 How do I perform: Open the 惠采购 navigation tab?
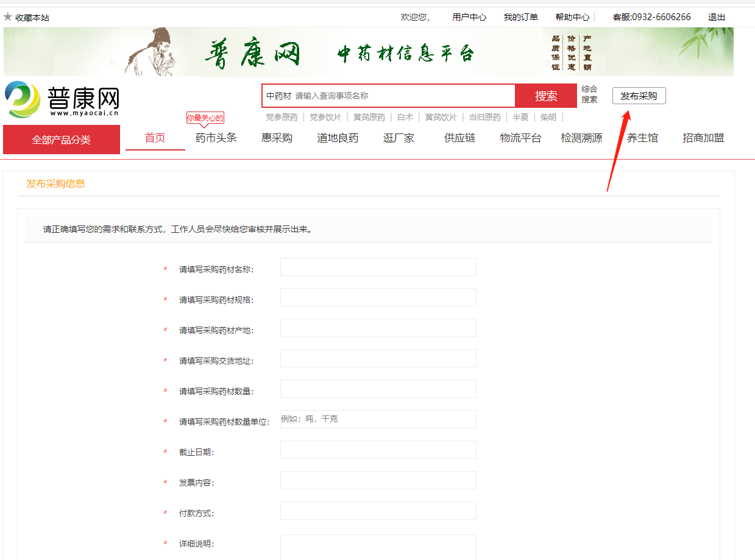coord(277,138)
